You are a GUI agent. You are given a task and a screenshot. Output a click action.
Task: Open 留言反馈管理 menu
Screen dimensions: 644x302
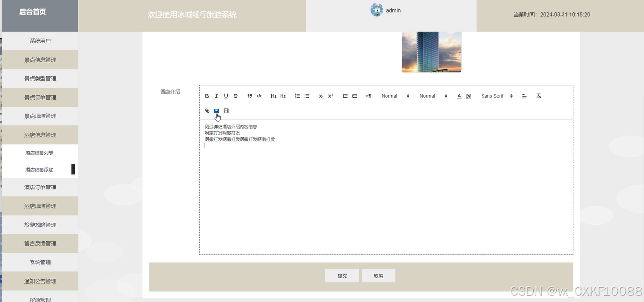click(x=40, y=243)
